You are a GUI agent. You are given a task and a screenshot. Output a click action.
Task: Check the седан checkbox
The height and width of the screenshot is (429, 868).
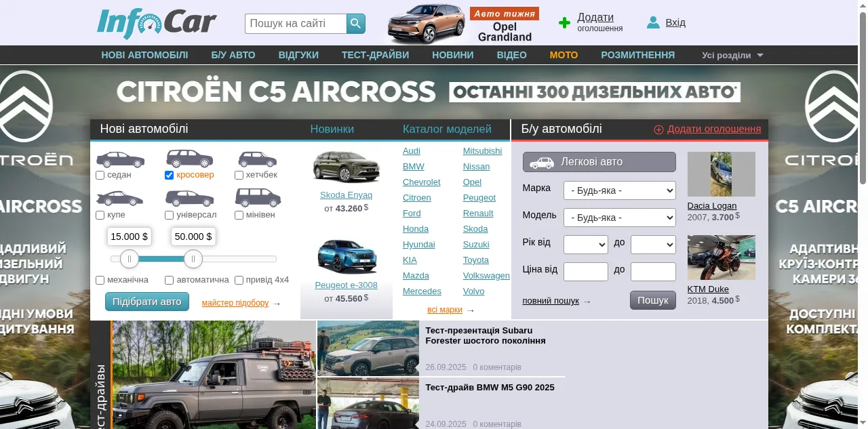(x=100, y=175)
